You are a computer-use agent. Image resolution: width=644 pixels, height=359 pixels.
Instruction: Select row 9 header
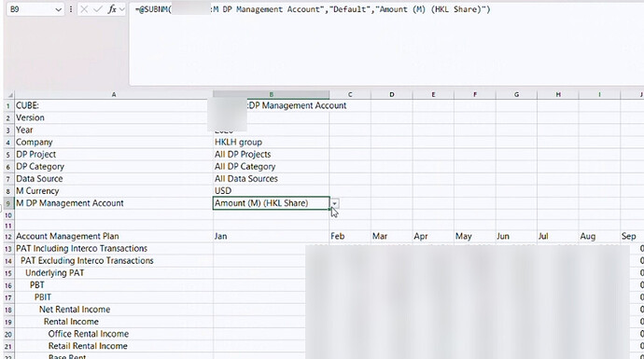click(8, 203)
